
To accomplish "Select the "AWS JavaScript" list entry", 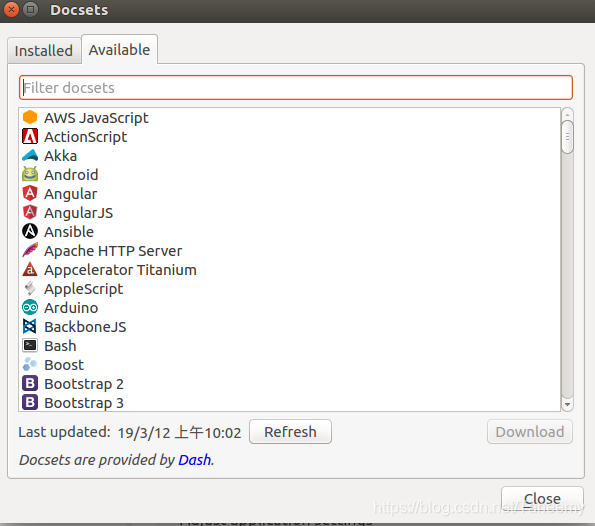I will (96, 118).
